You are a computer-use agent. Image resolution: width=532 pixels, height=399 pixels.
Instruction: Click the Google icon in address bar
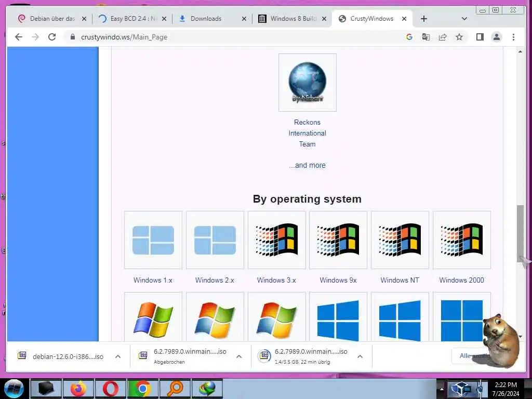point(409,37)
